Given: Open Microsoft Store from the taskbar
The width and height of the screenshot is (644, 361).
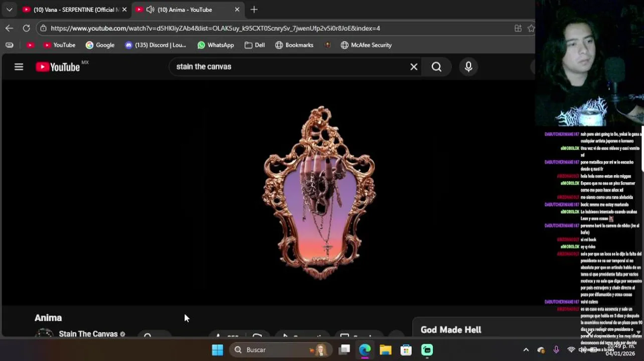Looking at the screenshot, I should [406, 350].
